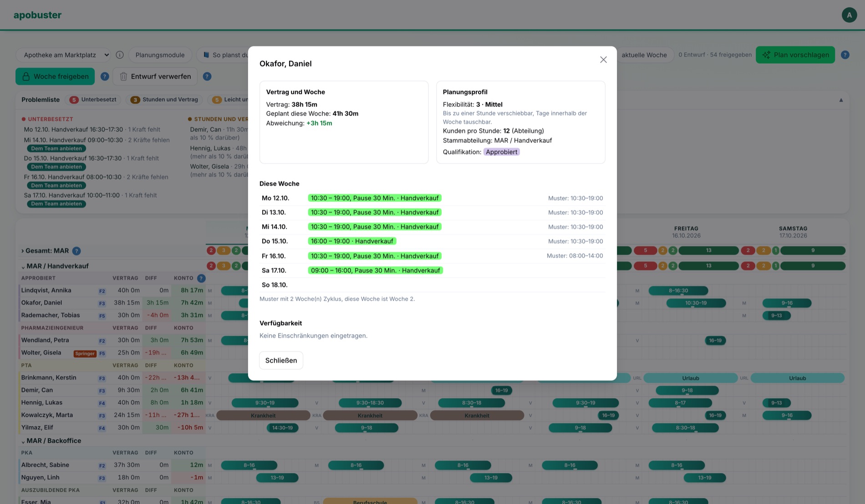Click aktuelle Woche button
Viewport: 865px width, 504px height.
pyautogui.click(x=644, y=55)
